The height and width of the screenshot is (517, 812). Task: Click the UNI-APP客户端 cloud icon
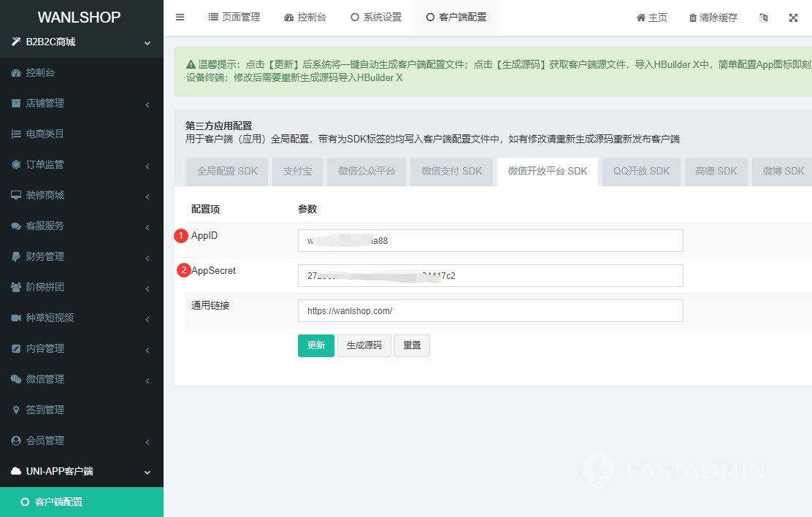coord(16,471)
